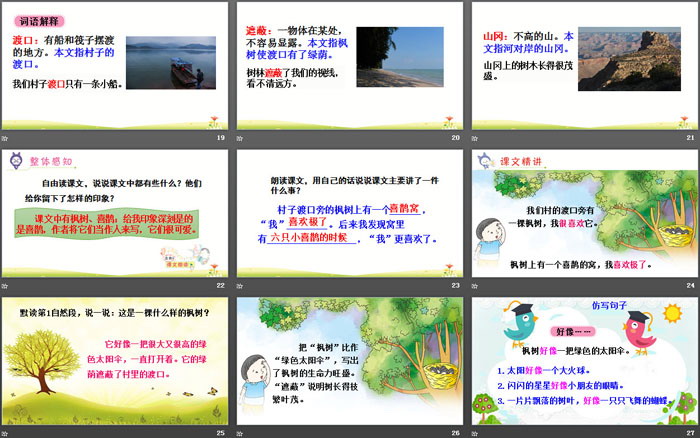This screenshot has height=438, width=700.
Task: Click animation star icon under slide 26
Action: point(240,434)
